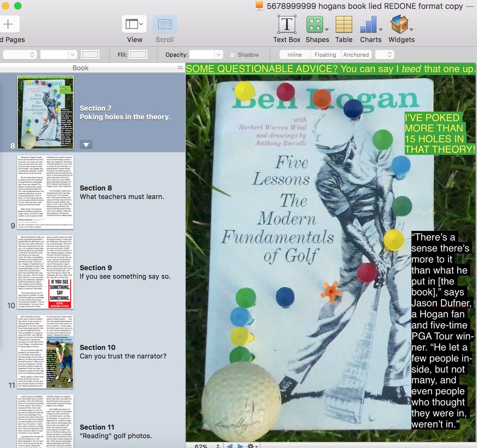Select page 9 thumbnail in sidebar
Viewport: 477px width, 448px height.
[45, 192]
